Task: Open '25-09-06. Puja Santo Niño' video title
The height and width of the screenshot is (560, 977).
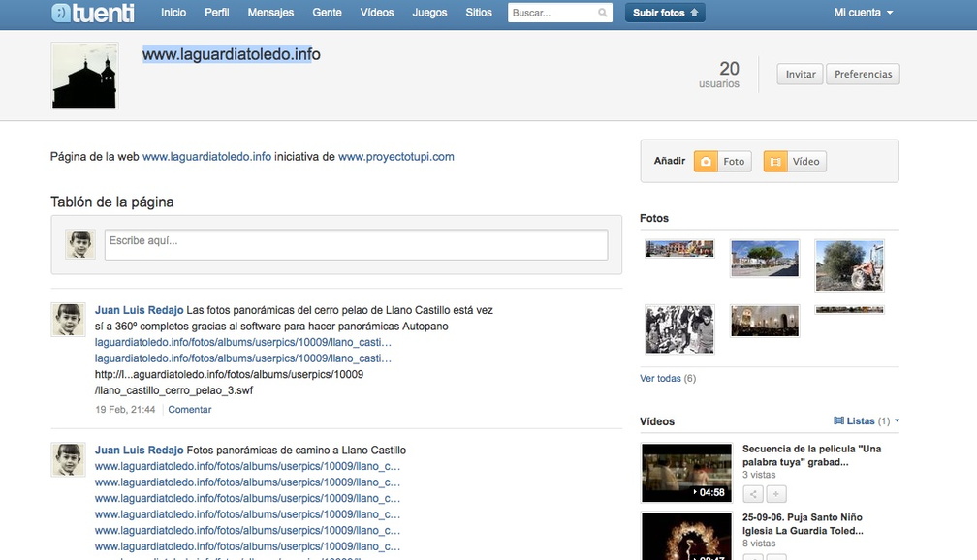Action: click(x=803, y=524)
